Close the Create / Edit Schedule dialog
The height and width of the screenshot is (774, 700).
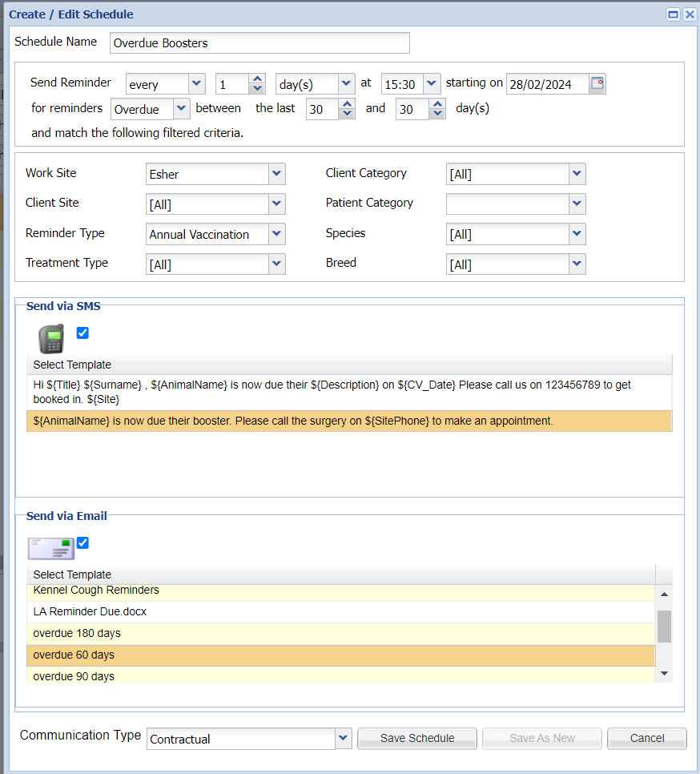689,14
